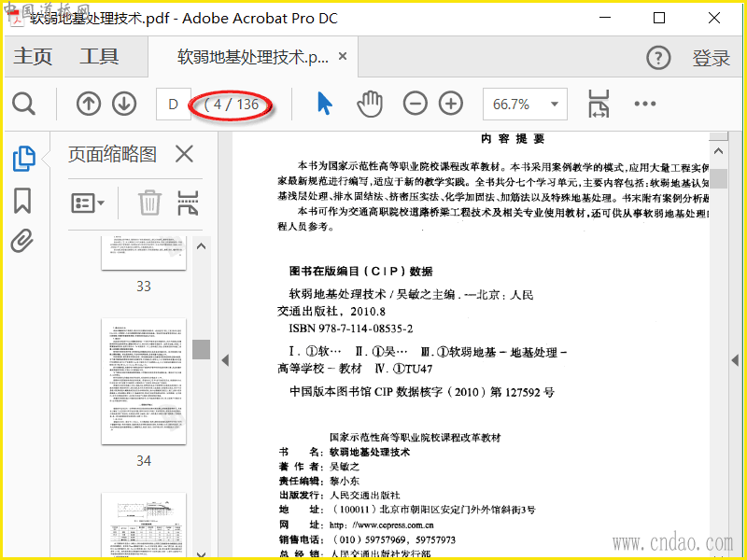Click the fit-width scrolling mode icon
The image size is (747, 560).
pos(599,104)
